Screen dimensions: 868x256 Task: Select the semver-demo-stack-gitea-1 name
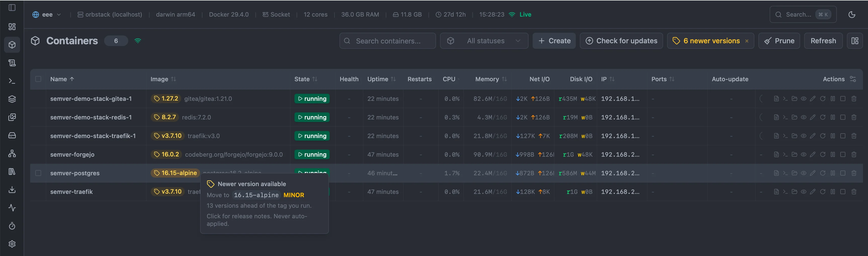pos(91,99)
